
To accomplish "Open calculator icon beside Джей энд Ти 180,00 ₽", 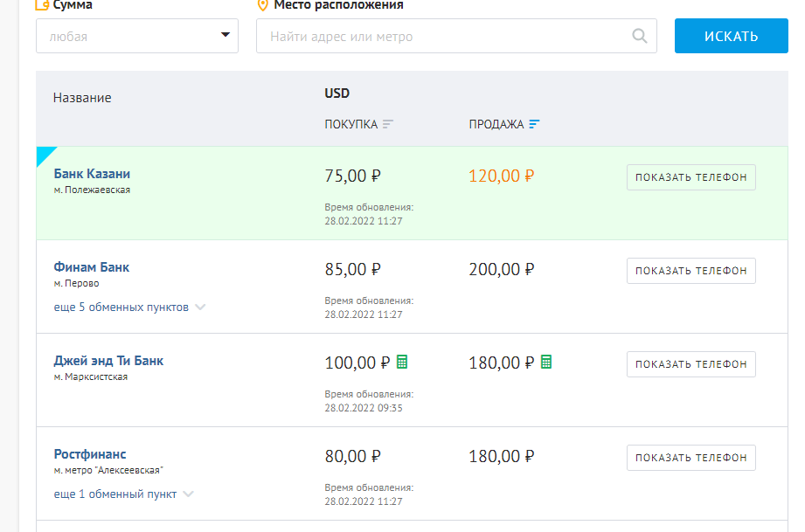I will (546, 363).
